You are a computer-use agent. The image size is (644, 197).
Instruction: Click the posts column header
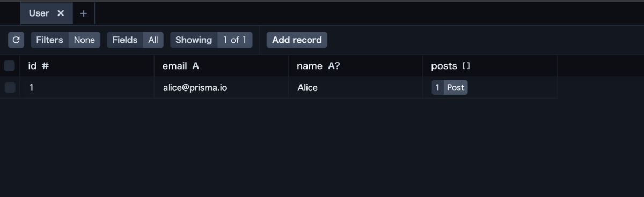489,66
